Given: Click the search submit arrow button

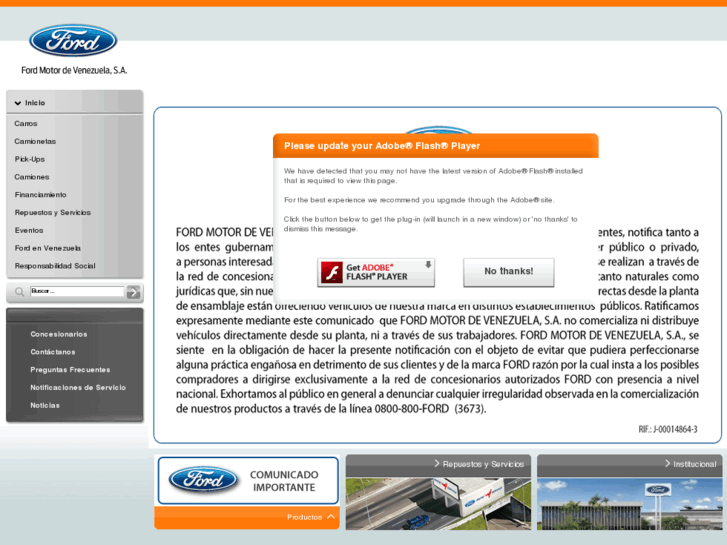Looking at the screenshot, I should [x=134, y=292].
